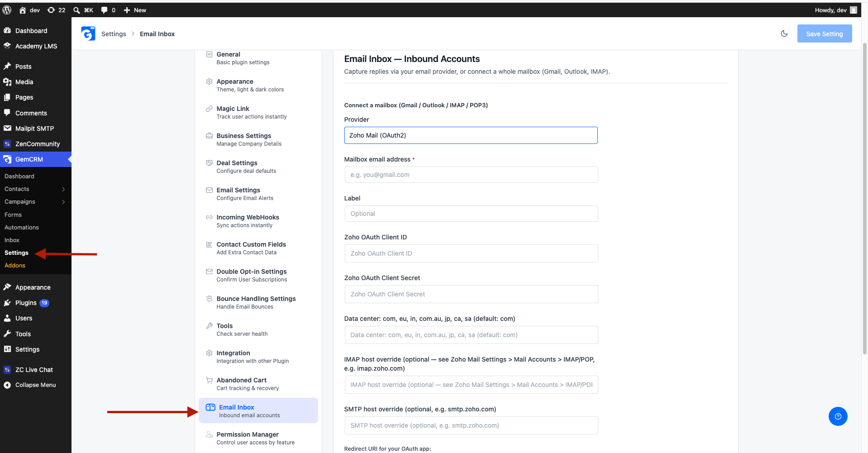Open the dev site home icon

coord(23,10)
